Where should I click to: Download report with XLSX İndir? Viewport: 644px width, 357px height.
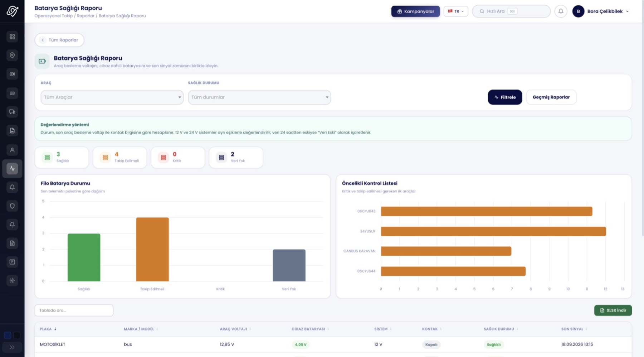613,310
